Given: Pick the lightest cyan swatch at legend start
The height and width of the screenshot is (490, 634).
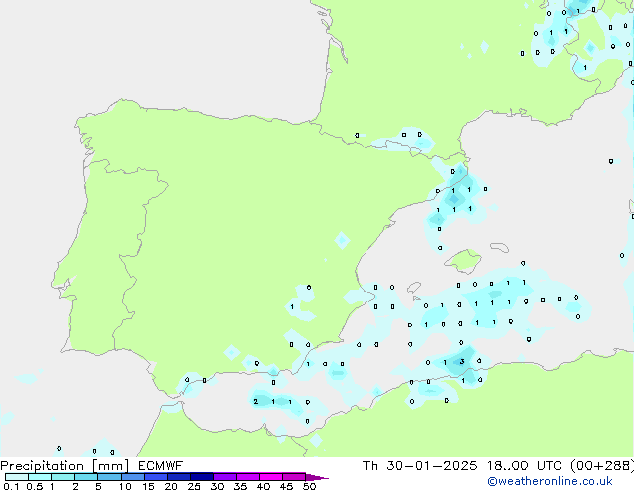Looking at the screenshot, I should tap(16, 477).
